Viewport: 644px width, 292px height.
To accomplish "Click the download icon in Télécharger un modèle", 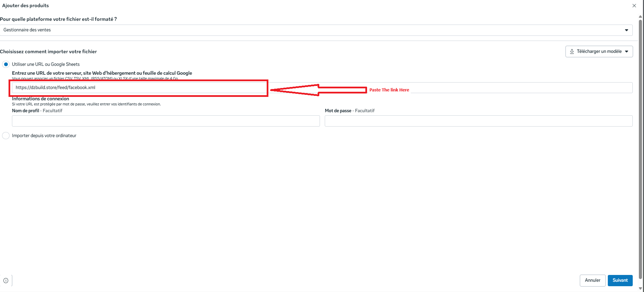I will tap(572, 52).
